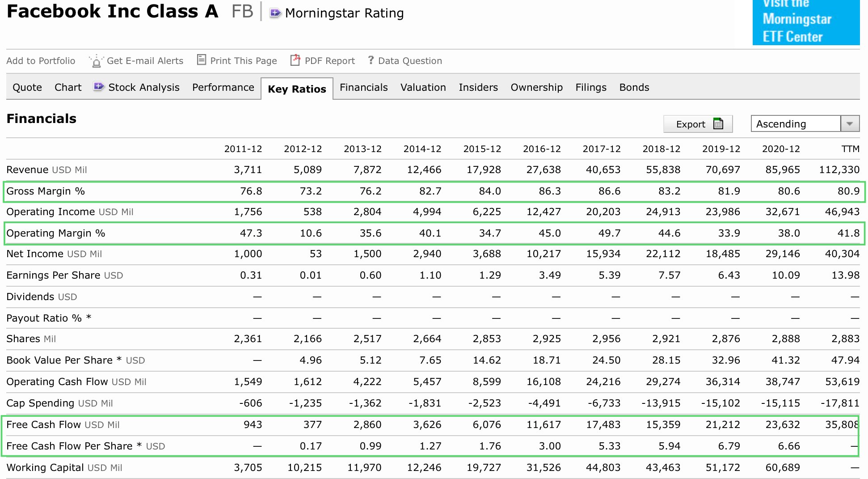Click the PDF Report icon
Viewport: 868px width, 479px height.
pos(295,60)
